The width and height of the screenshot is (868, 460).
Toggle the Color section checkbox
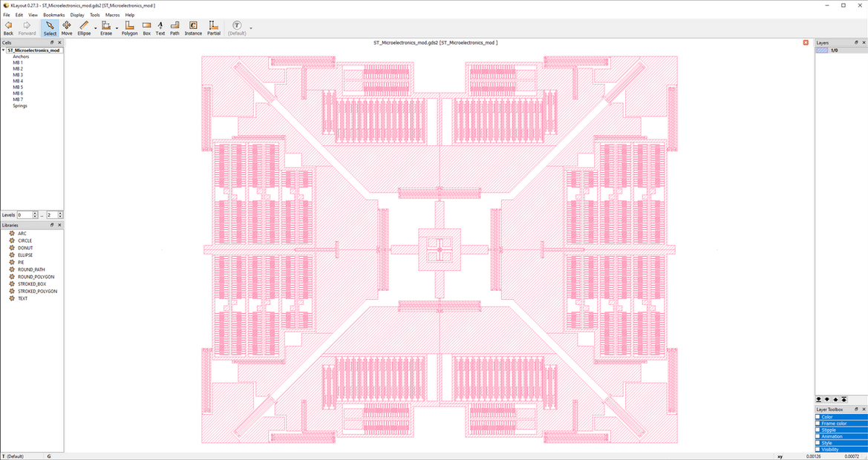click(818, 417)
